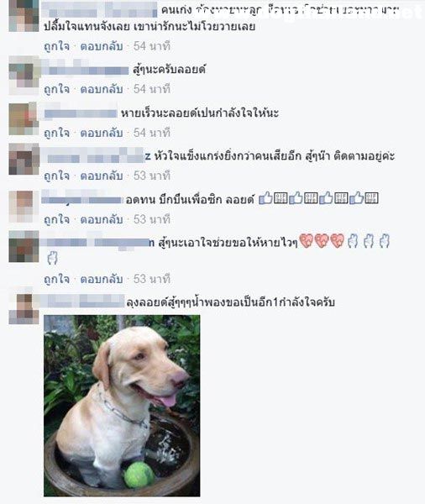Click the third pink heart emoji

coord(338,241)
